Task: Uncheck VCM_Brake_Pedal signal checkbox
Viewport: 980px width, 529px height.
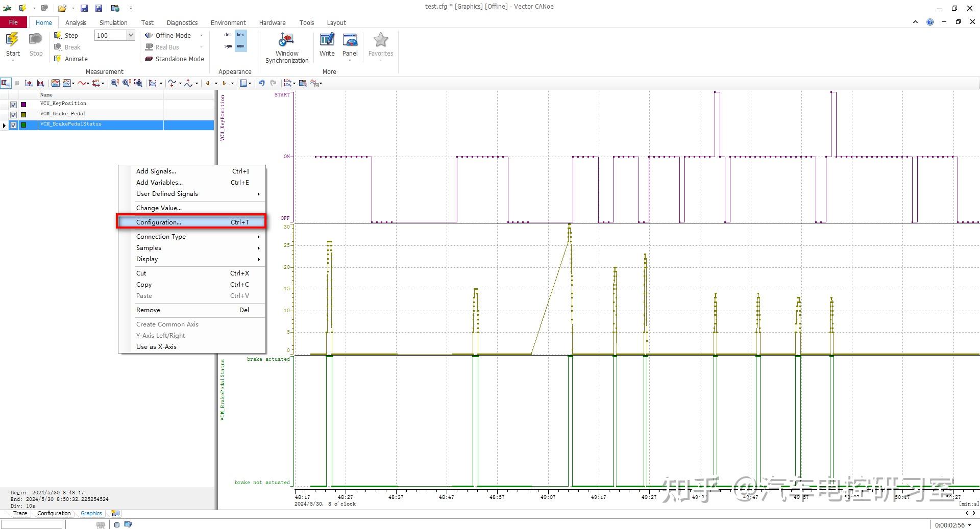Action: pyautogui.click(x=14, y=115)
